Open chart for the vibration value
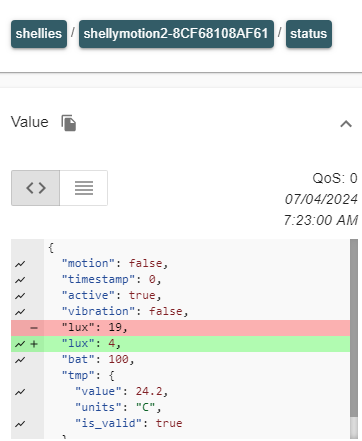 pos(20,312)
